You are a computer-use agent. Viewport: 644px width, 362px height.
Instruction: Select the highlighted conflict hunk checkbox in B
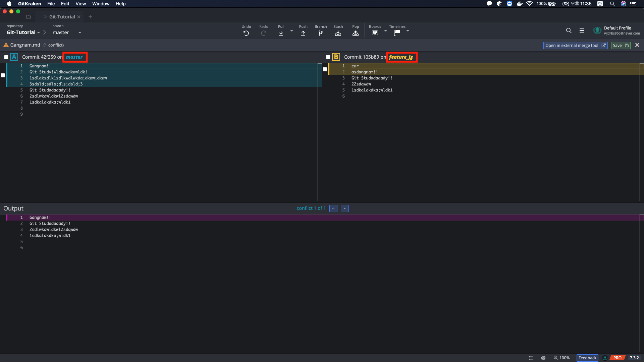(325, 69)
